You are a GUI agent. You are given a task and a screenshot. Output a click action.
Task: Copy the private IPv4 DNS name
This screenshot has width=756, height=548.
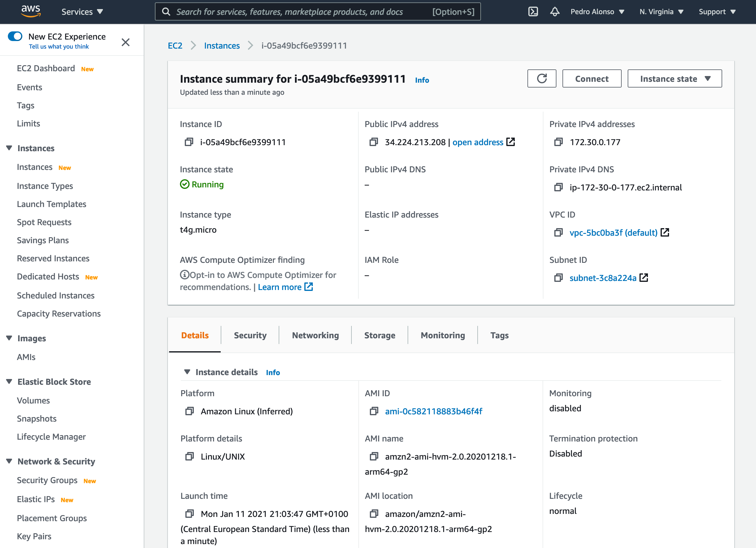(x=558, y=188)
